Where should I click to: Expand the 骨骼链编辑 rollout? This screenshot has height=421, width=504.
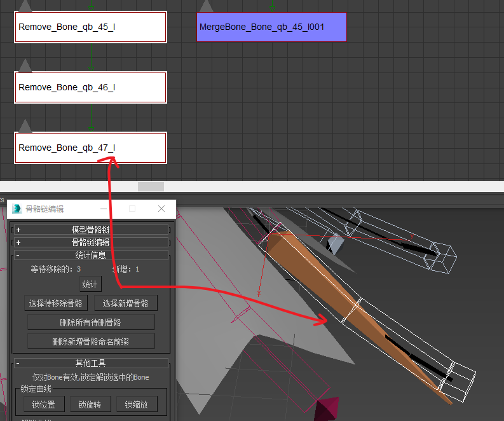[x=91, y=242]
